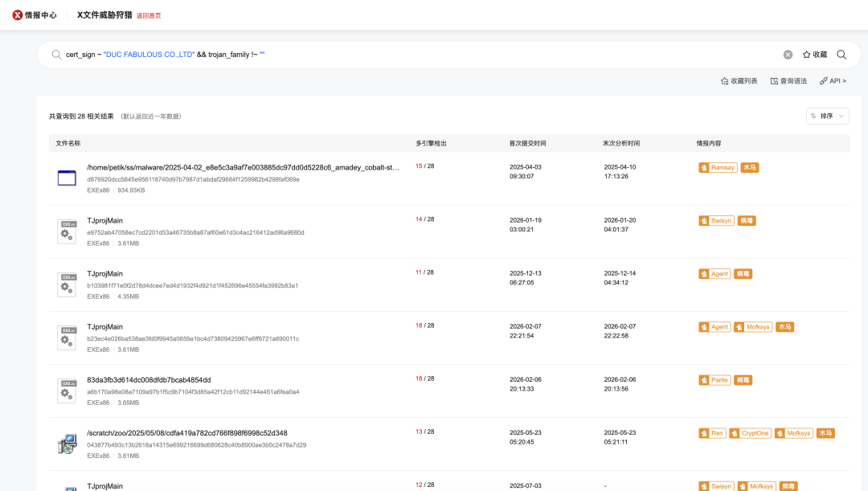Open file 83da3fb3d614dc008dfdb7bcab4854dd
868x491 pixels.
(x=149, y=380)
